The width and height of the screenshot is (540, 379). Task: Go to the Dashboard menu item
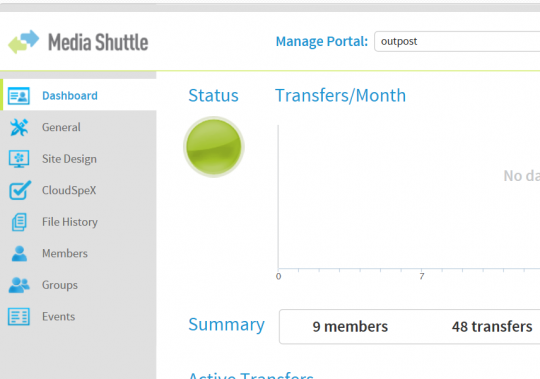coord(70,95)
